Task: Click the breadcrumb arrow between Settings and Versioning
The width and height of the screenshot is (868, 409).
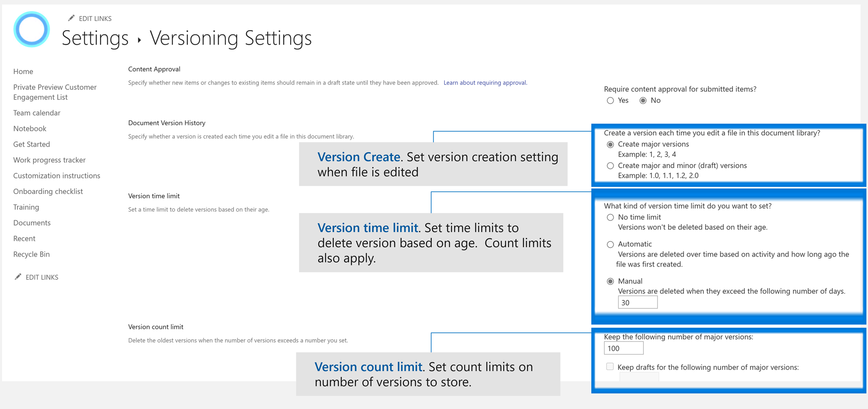Action: (x=139, y=40)
